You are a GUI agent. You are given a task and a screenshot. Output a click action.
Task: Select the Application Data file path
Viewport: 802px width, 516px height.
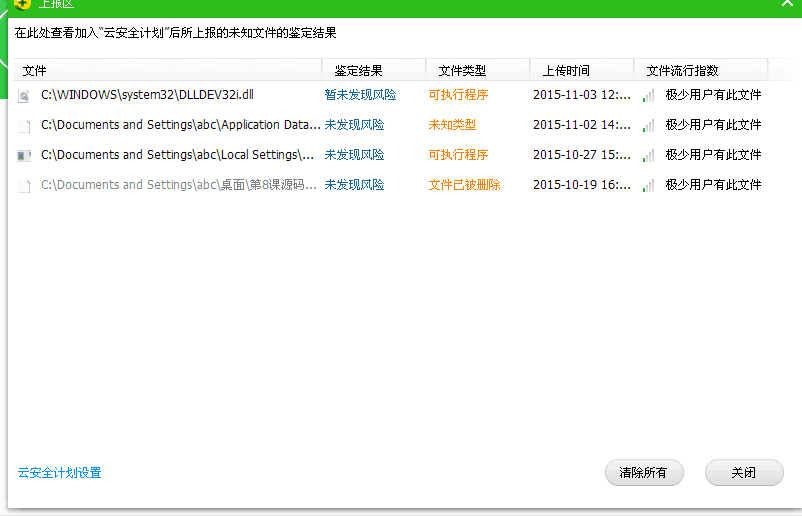coord(181,125)
